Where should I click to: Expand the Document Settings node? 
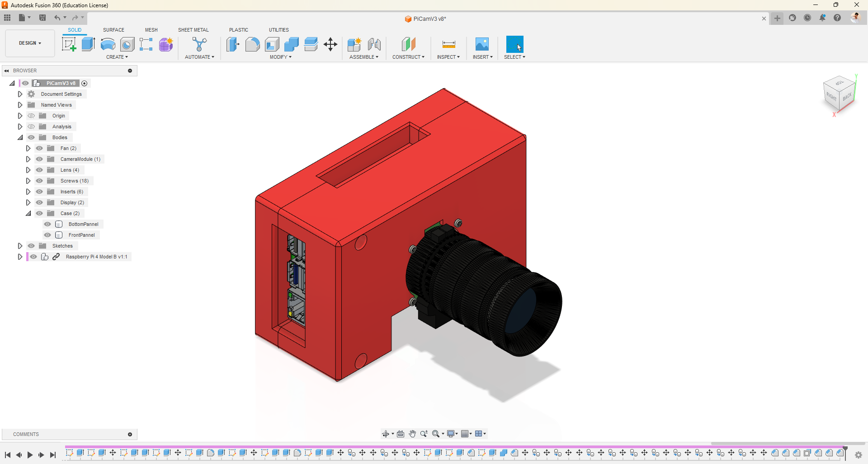20,94
